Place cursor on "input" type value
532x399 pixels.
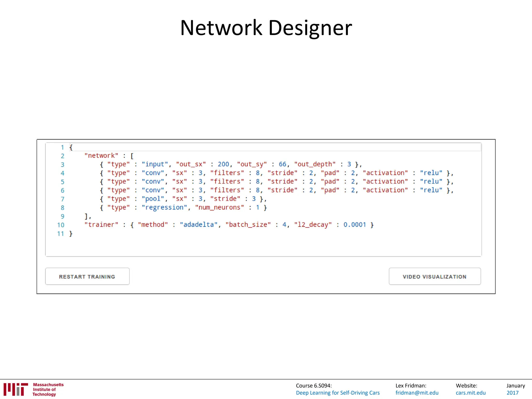pos(155,164)
